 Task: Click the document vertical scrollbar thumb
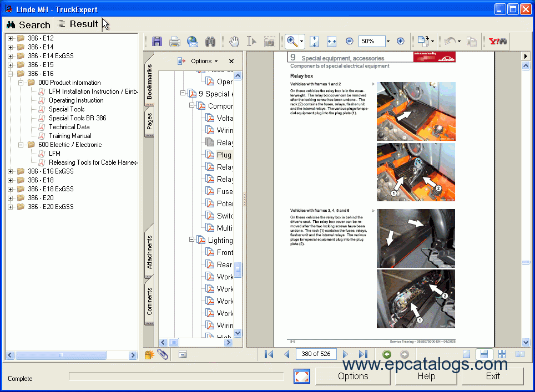[x=526, y=262]
